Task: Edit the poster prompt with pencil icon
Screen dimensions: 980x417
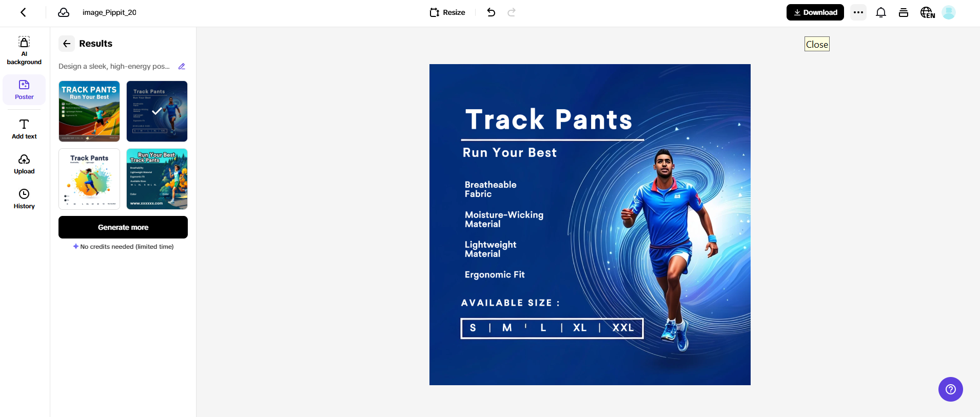Action: click(x=182, y=66)
